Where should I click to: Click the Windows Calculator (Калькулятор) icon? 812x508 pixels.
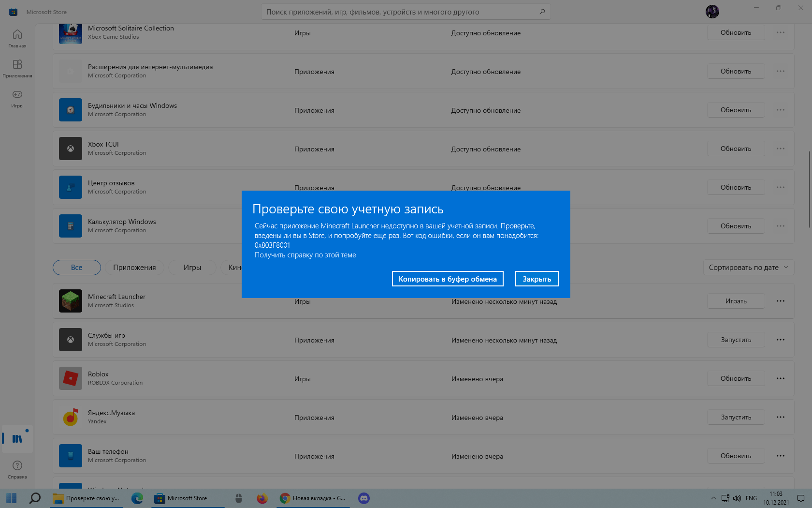71,226
